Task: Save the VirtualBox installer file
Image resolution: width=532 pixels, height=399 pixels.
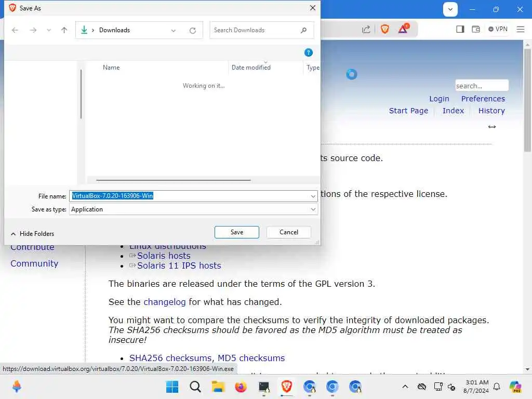Action: pyautogui.click(x=237, y=232)
